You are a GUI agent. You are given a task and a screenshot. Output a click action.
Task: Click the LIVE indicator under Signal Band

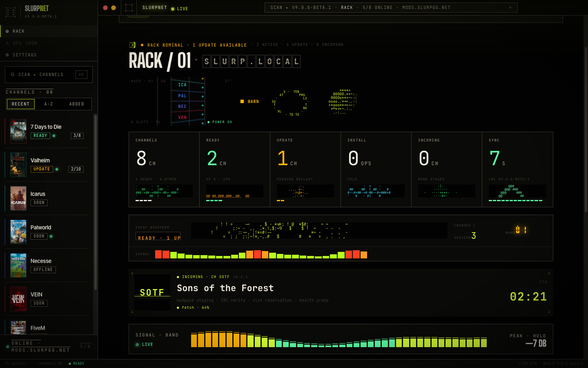point(145,345)
